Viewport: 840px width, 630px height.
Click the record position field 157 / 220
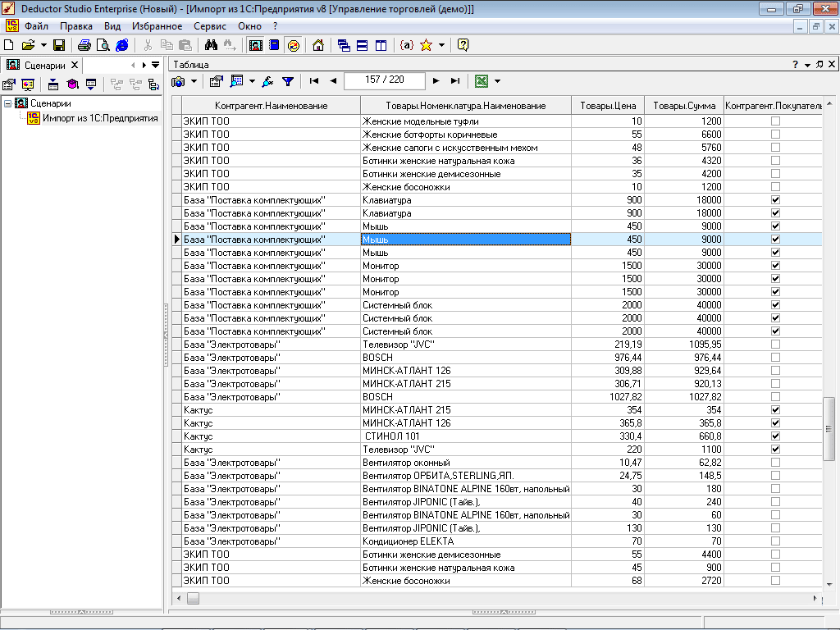(385, 80)
